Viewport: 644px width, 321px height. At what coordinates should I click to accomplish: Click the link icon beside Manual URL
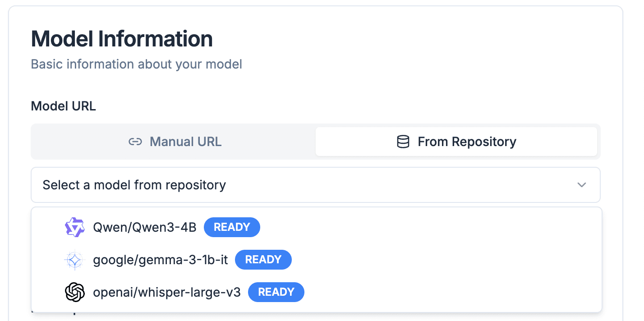coord(135,142)
